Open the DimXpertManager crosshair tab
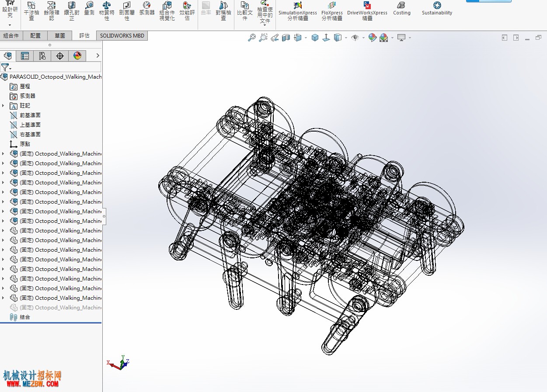This screenshot has width=547, height=392. coord(60,56)
